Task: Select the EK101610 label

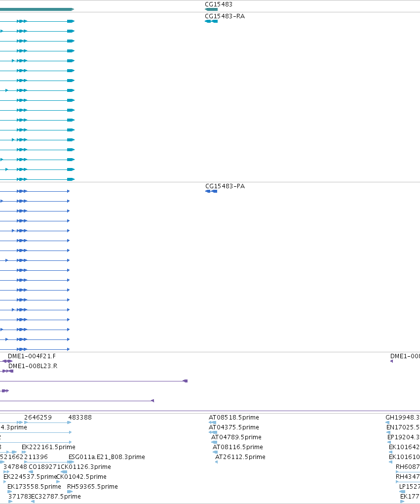Action: [404, 457]
